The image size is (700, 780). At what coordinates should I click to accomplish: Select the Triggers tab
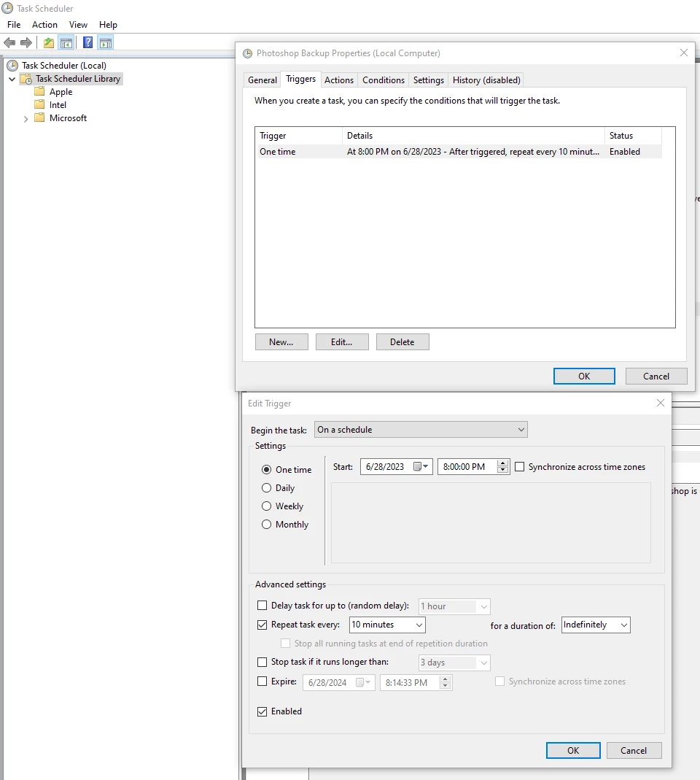click(300, 79)
